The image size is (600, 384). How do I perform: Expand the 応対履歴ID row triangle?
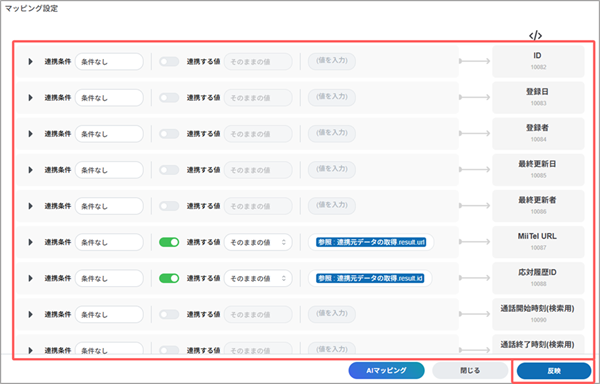[x=30, y=278]
